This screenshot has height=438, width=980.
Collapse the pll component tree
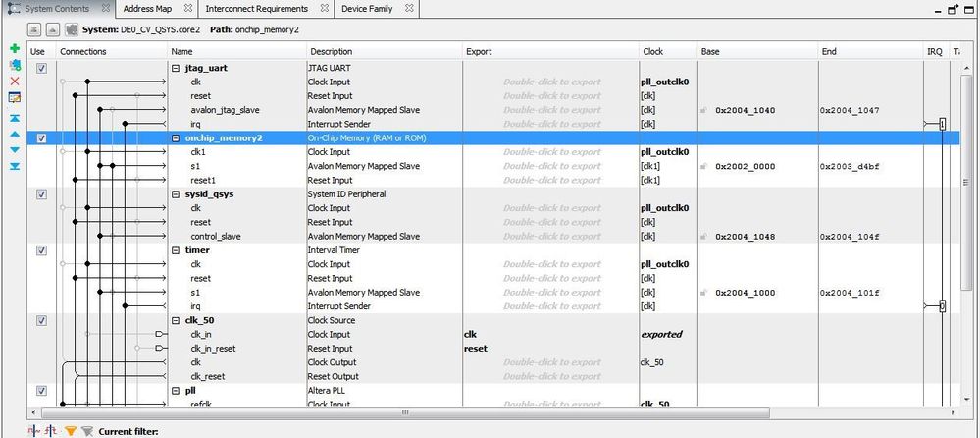pos(176,391)
